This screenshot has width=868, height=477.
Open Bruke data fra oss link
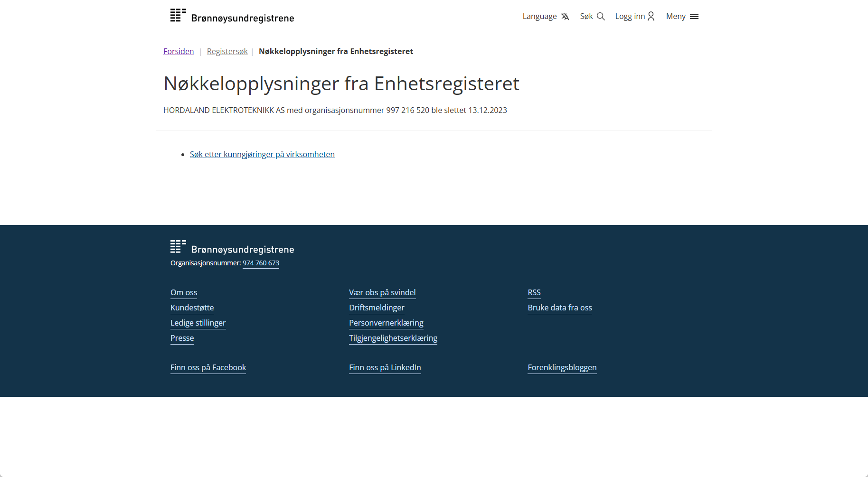(560, 308)
